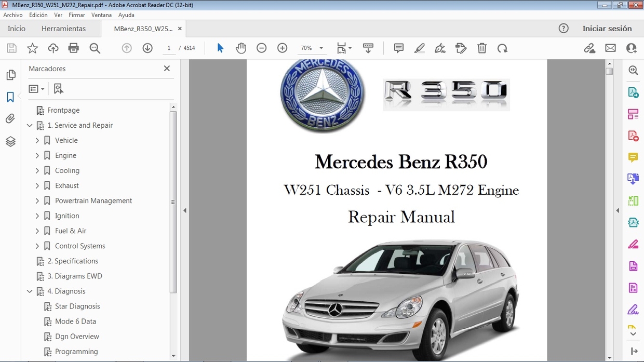644x362 pixels.
Task: Expand the Exhaust bookmark
Action: pyautogui.click(x=37, y=185)
